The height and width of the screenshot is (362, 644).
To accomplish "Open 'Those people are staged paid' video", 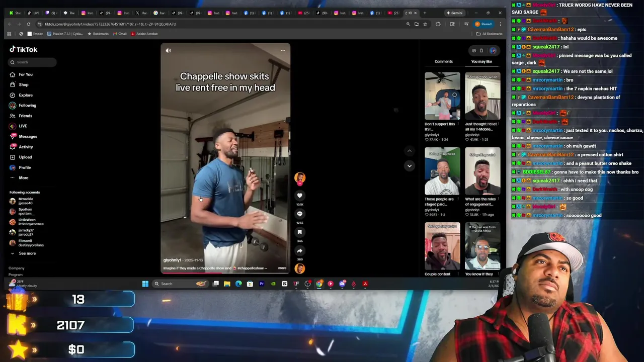I will [x=442, y=171].
